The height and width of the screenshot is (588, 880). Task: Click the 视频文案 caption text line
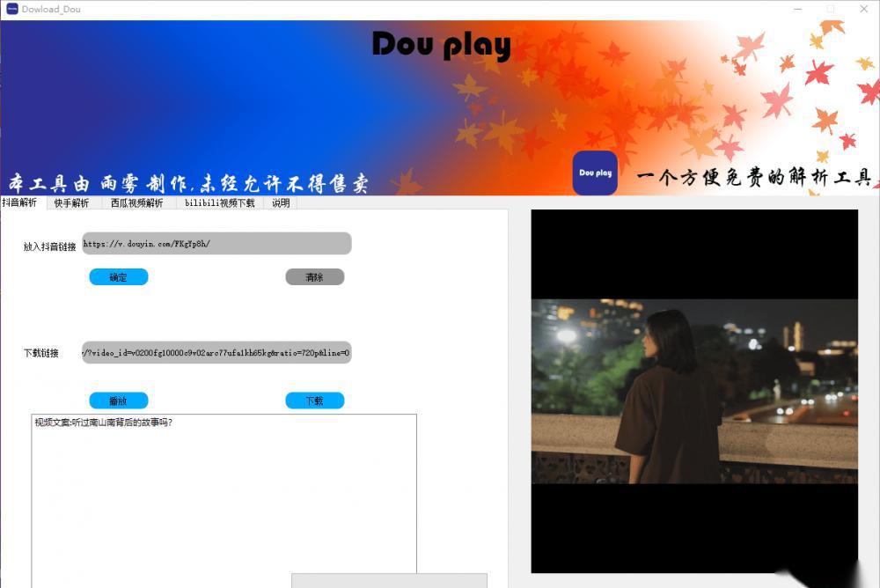[103, 423]
